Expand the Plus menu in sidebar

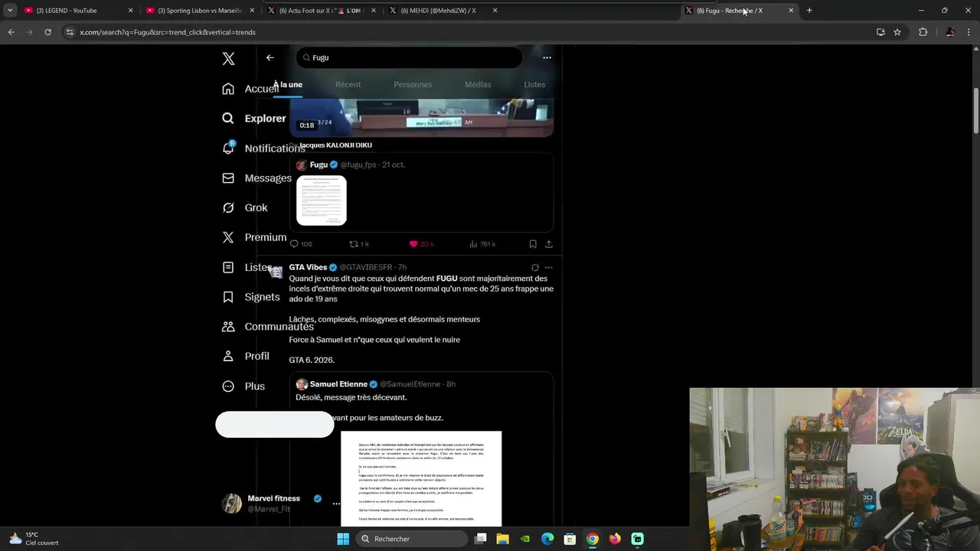tap(243, 386)
